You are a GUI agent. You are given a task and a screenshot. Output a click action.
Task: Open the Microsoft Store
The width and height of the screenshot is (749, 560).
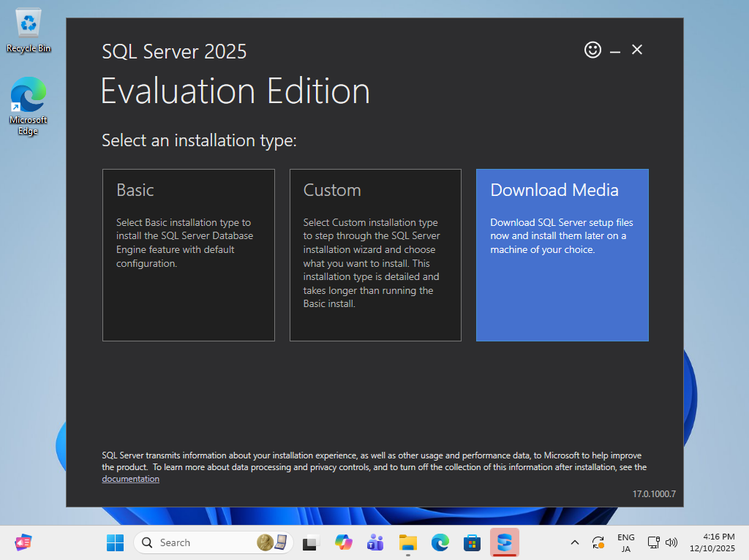point(472,542)
